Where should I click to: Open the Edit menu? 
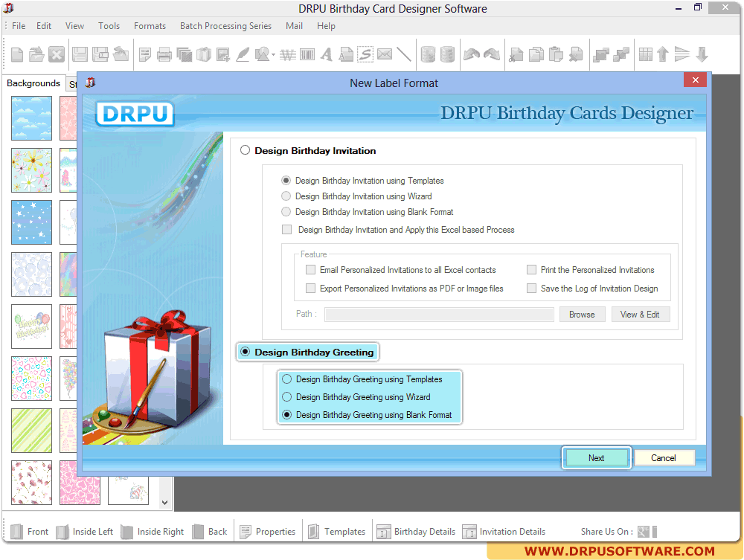[44, 26]
